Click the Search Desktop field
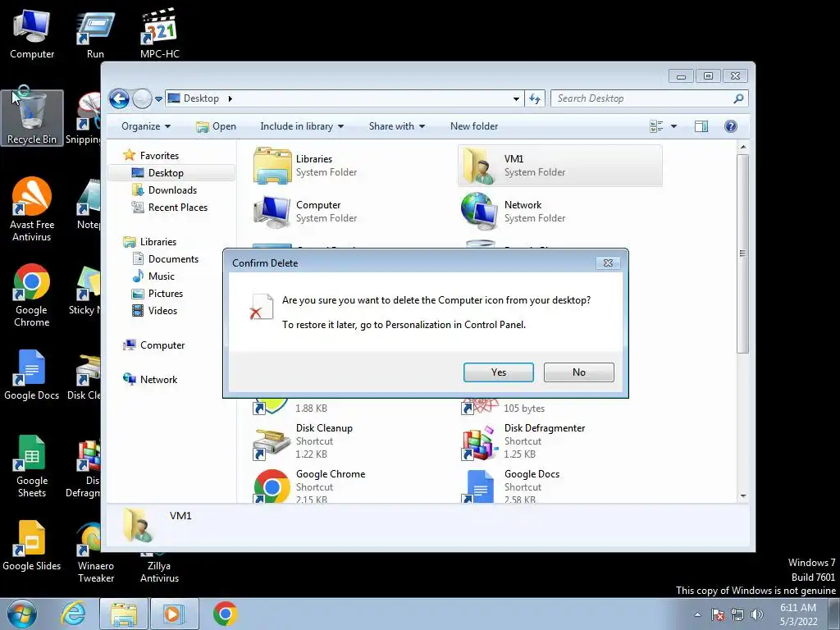This screenshot has width=840, height=630. pyautogui.click(x=649, y=98)
